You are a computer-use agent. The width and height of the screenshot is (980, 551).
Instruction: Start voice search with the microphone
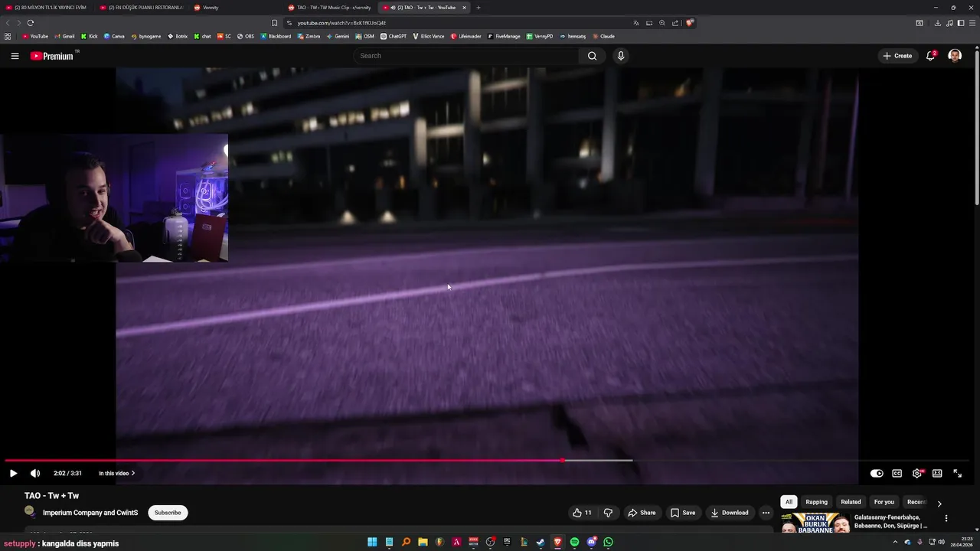[621, 56]
